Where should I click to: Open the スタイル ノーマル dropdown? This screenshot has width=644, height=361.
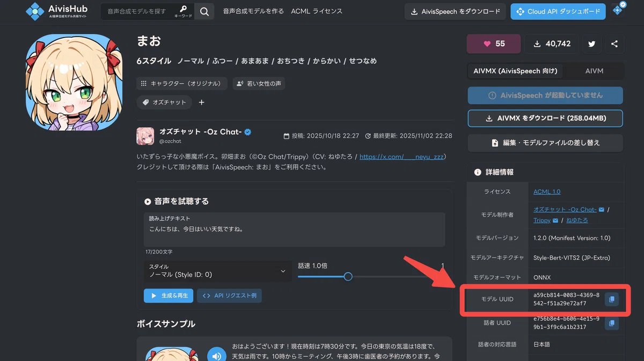[x=217, y=271]
